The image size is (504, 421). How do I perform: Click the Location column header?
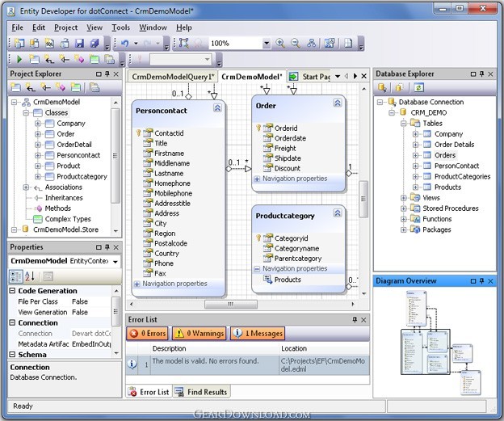pyautogui.click(x=324, y=348)
